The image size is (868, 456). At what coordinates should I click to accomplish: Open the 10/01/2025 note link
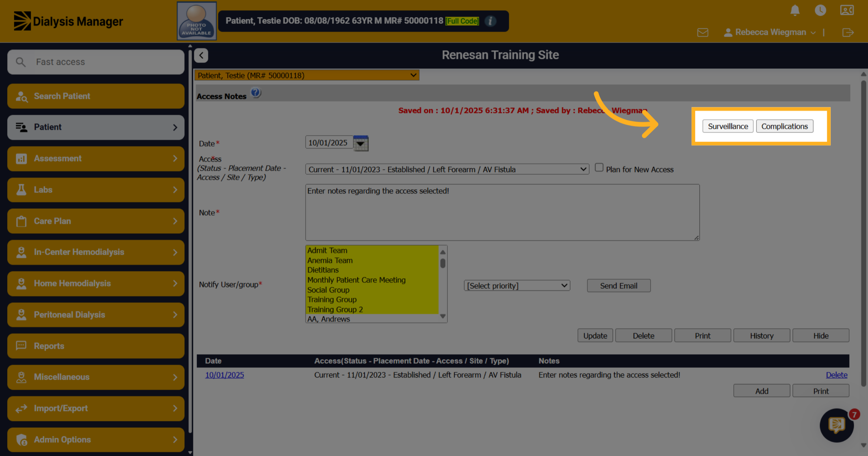tap(225, 375)
